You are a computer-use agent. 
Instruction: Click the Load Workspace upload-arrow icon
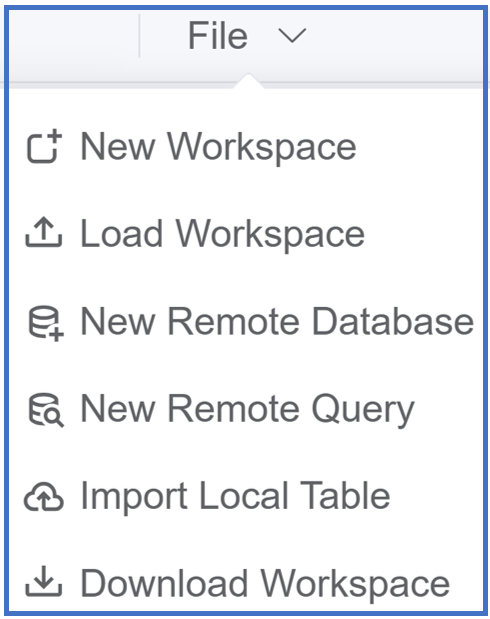[44, 233]
